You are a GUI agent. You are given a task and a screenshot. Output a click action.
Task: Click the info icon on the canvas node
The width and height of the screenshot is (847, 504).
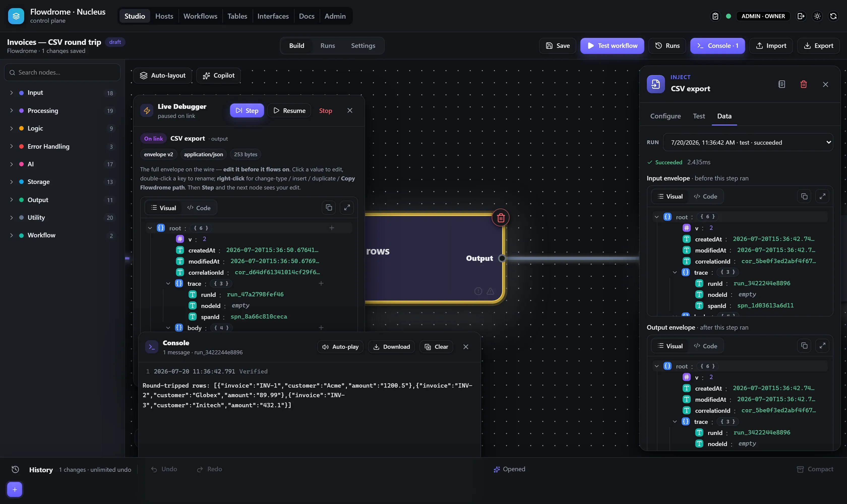point(478,291)
